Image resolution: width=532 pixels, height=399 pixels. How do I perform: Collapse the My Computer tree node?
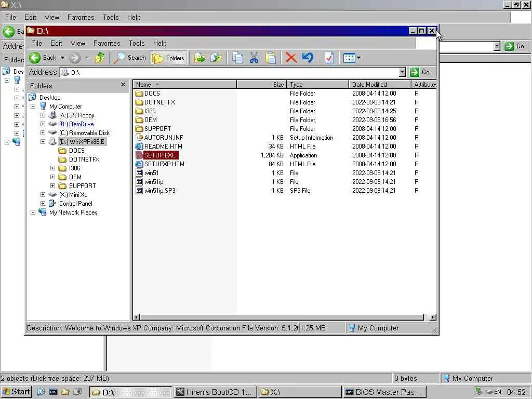click(x=33, y=106)
